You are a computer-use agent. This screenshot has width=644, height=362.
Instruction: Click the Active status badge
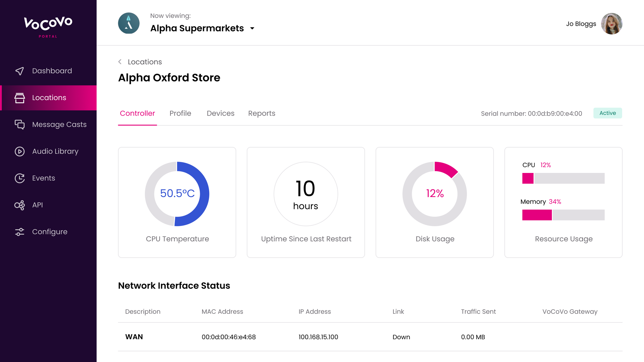(x=607, y=113)
